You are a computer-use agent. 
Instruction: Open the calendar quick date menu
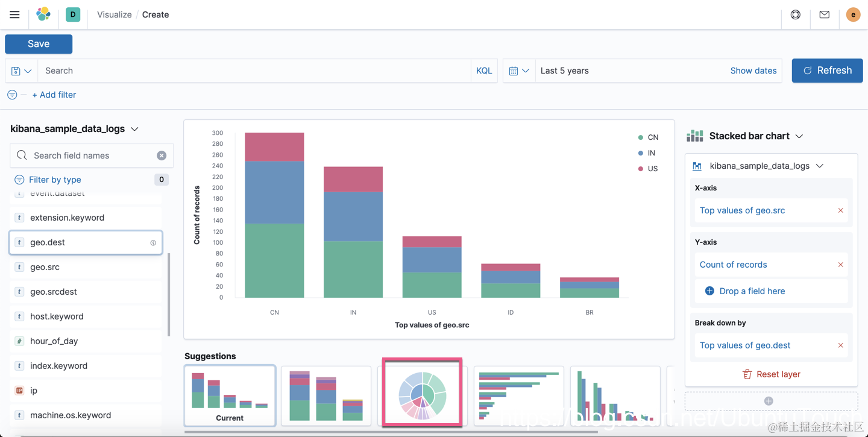pyautogui.click(x=519, y=71)
